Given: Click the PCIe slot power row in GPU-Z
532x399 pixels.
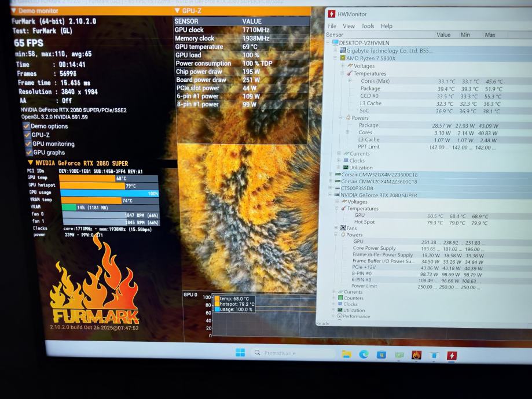Looking at the screenshot, I should (242, 88).
